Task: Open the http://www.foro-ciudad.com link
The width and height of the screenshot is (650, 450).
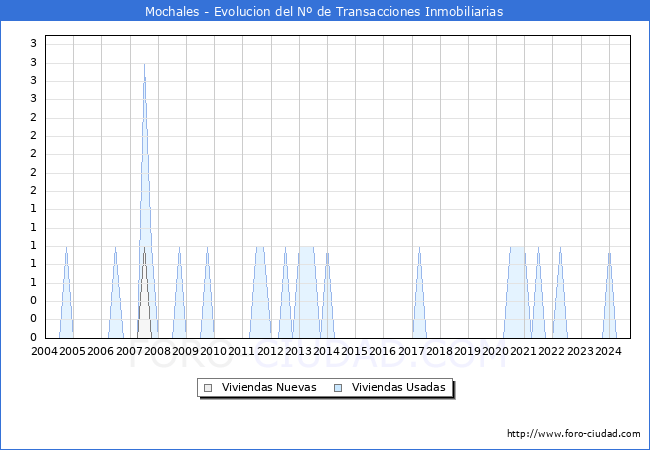Action: click(574, 433)
